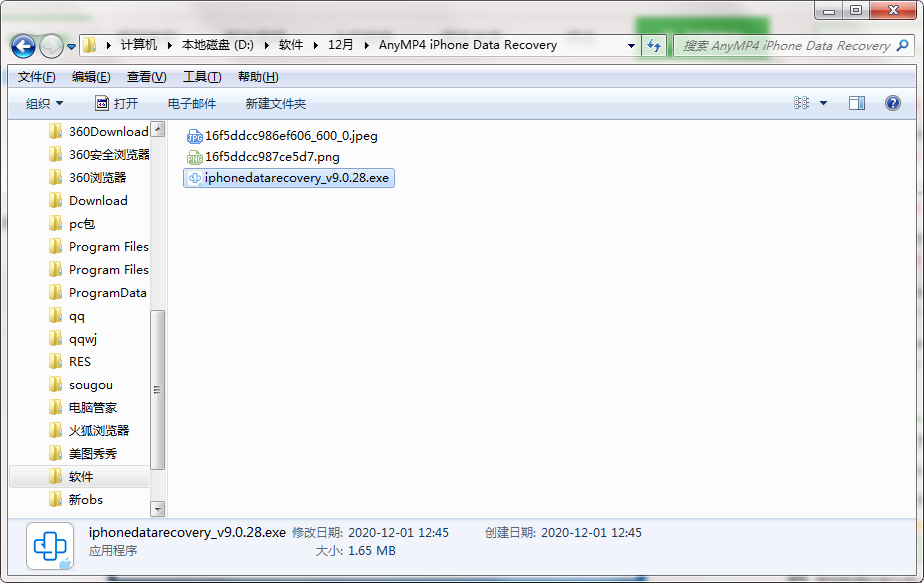Go back with the blue Back arrow

coord(23,46)
